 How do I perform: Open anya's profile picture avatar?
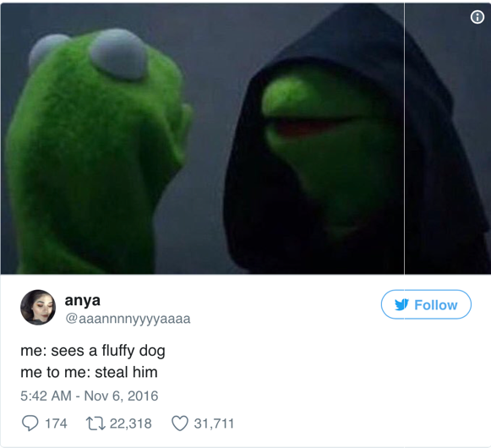[38, 307]
